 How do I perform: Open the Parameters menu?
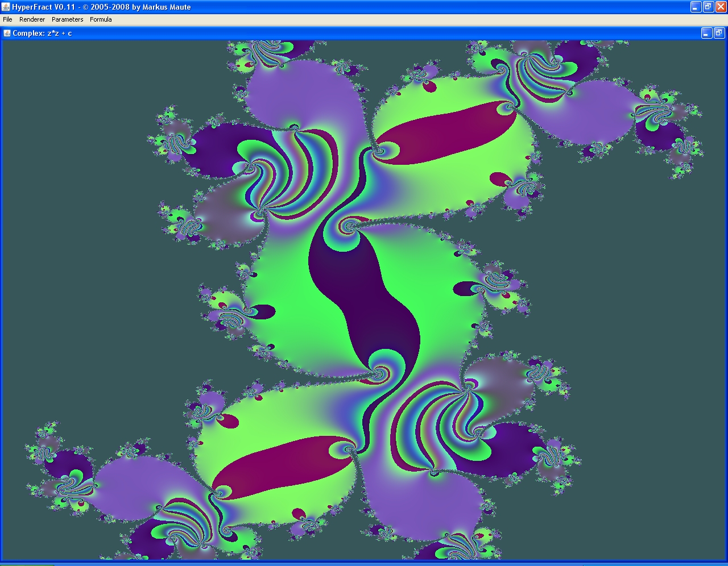67,19
